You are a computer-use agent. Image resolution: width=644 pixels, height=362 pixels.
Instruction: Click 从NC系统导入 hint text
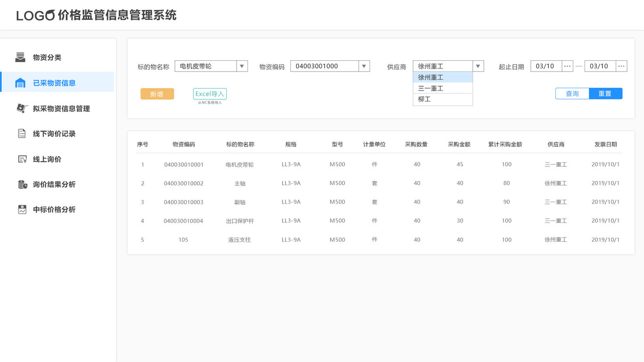tap(210, 103)
